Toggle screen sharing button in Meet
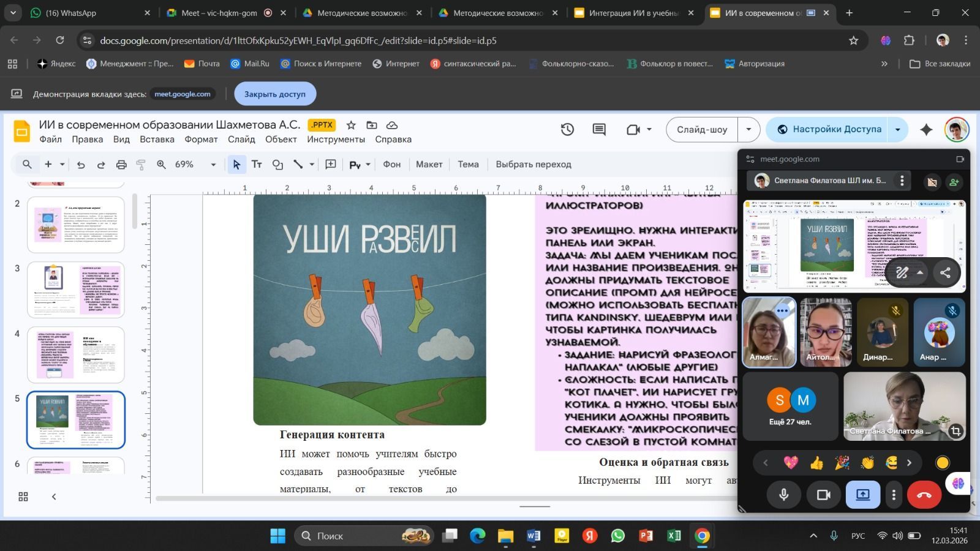This screenshot has height=551, width=980. (x=862, y=495)
